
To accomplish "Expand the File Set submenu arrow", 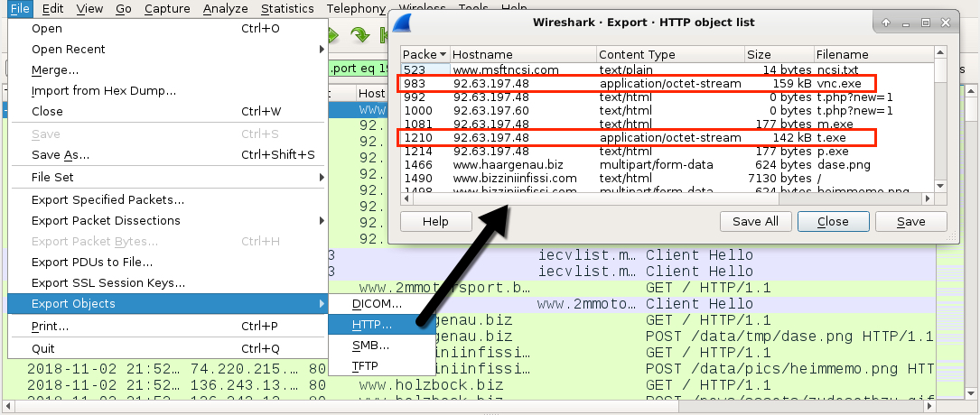I will click(322, 177).
